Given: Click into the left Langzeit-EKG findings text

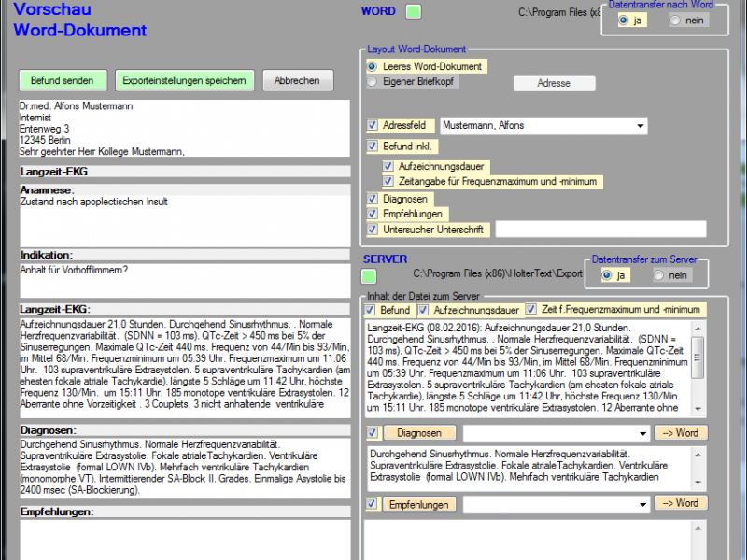Looking at the screenshot, I should tap(184, 368).
